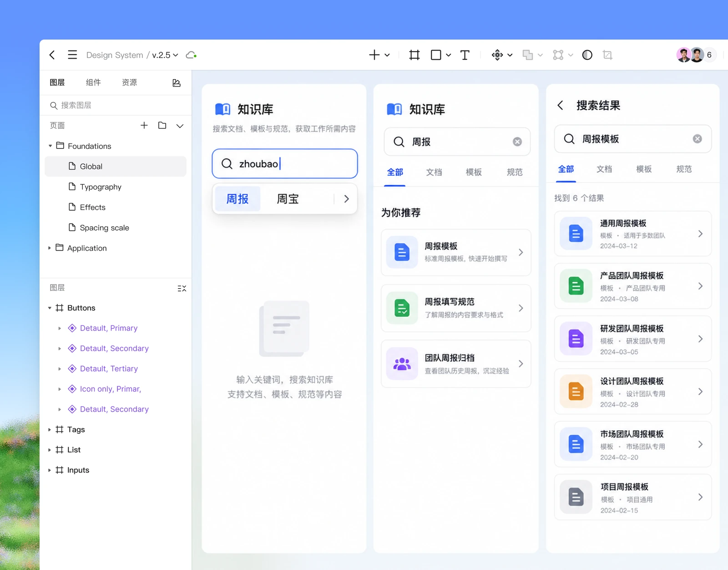Click the 周报填写规范 green icon
Screen dimensions: 728x570
click(x=402, y=308)
